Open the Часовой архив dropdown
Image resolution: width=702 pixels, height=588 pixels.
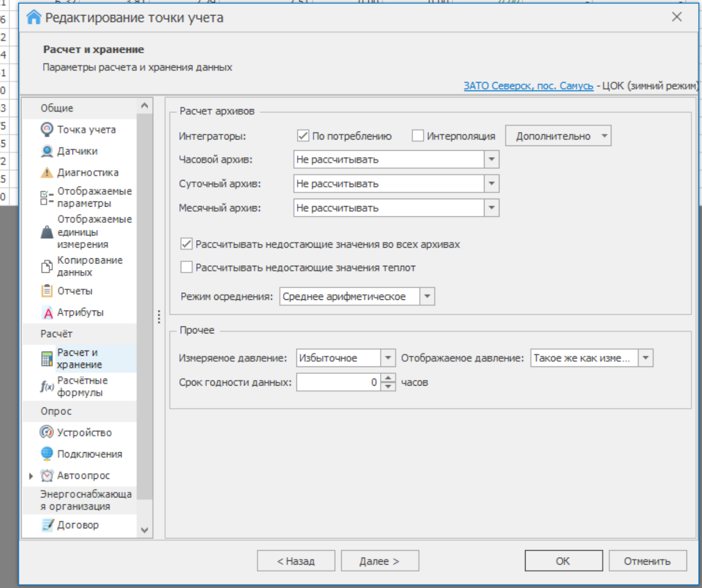pos(491,159)
